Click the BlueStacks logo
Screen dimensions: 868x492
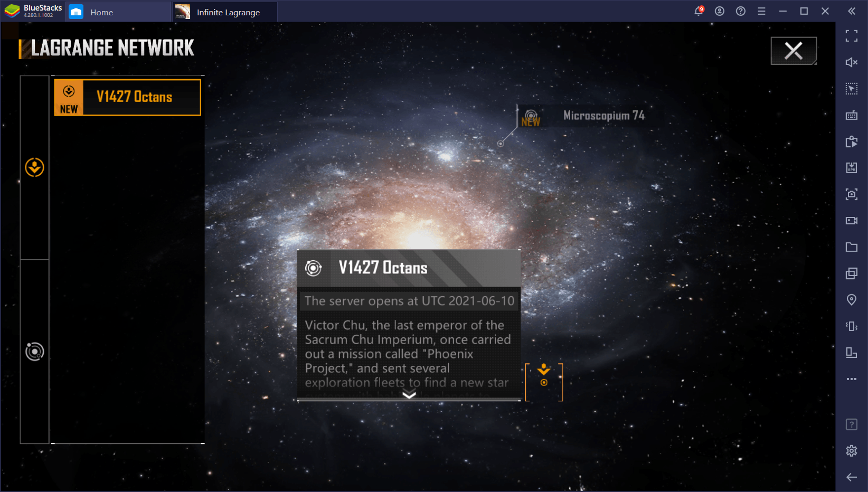point(12,11)
